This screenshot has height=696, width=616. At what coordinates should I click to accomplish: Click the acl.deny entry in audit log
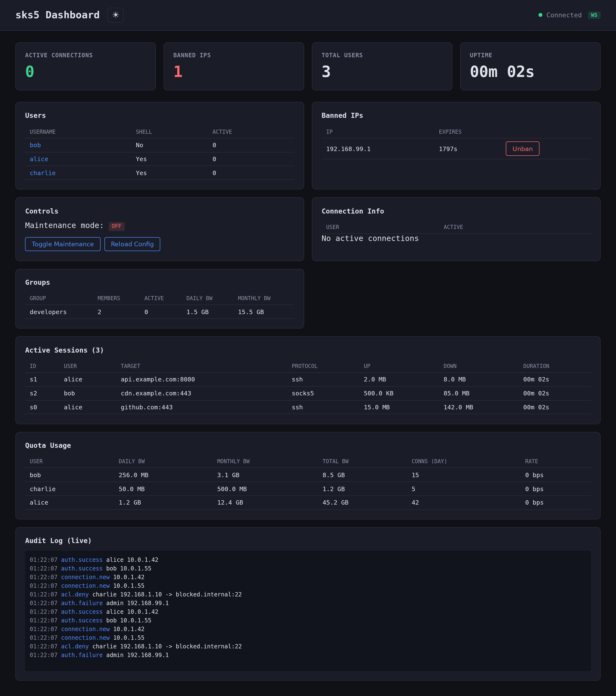click(75, 594)
